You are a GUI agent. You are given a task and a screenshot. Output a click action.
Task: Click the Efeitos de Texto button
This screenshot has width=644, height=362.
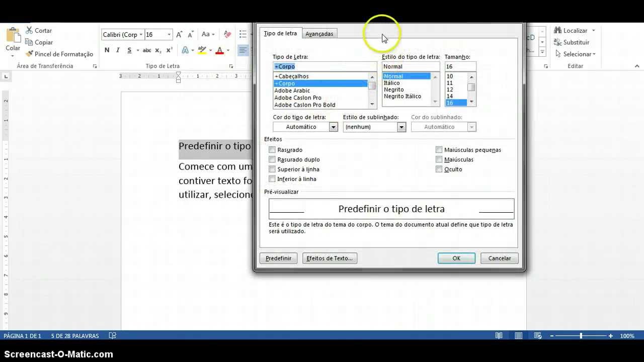tap(330, 258)
